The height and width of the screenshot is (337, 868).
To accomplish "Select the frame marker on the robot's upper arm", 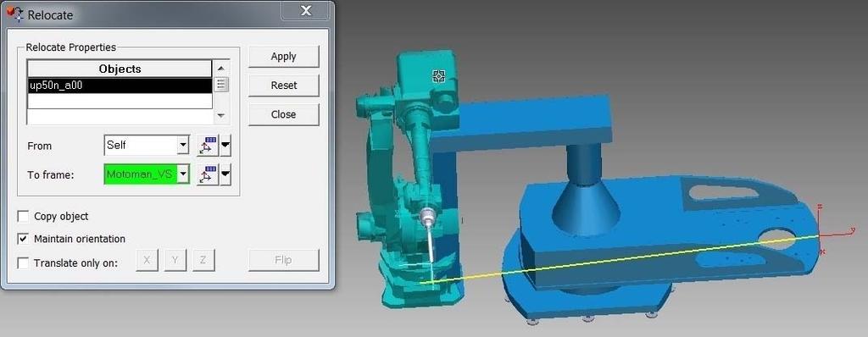I will [x=439, y=76].
